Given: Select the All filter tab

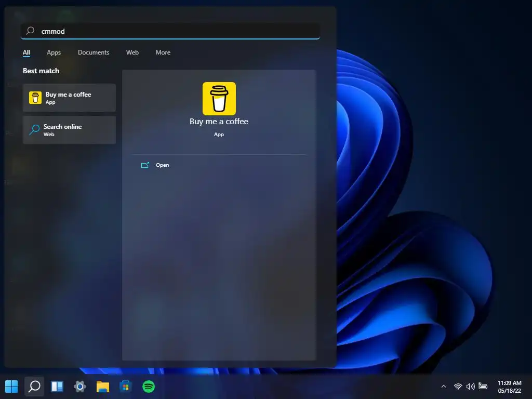Looking at the screenshot, I should click(x=26, y=52).
